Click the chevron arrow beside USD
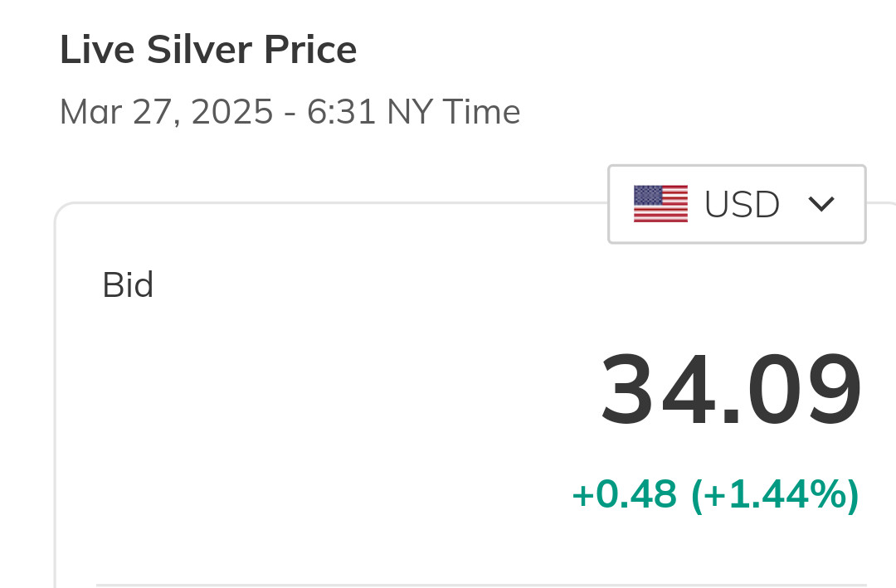Image resolution: width=896 pixels, height=588 pixels. (821, 204)
